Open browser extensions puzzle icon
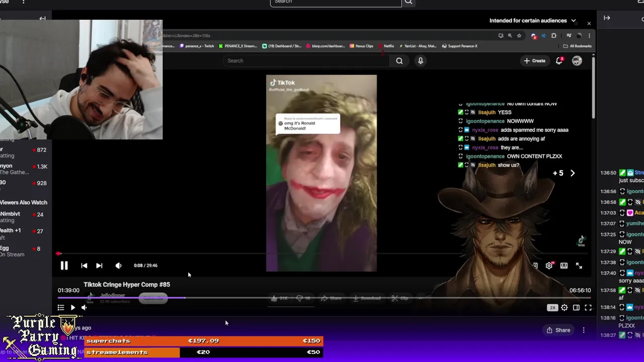The height and width of the screenshot is (362, 644). tap(554, 36)
